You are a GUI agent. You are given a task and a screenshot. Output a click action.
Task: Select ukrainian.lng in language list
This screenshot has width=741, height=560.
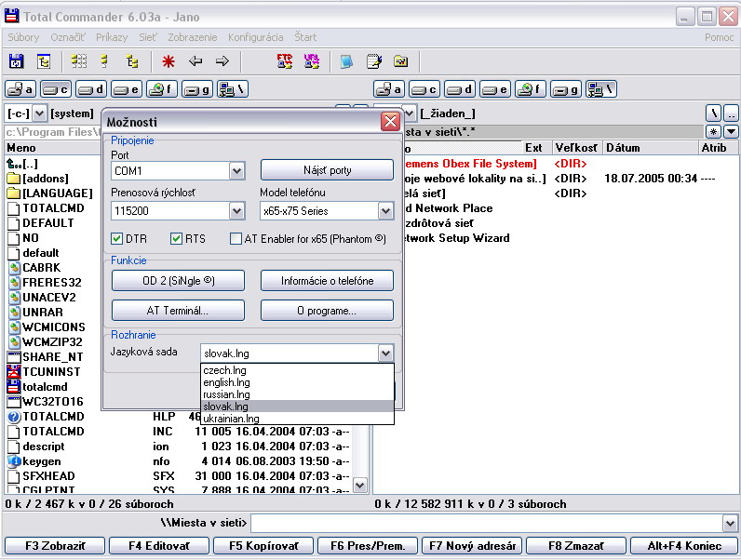(x=297, y=419)
